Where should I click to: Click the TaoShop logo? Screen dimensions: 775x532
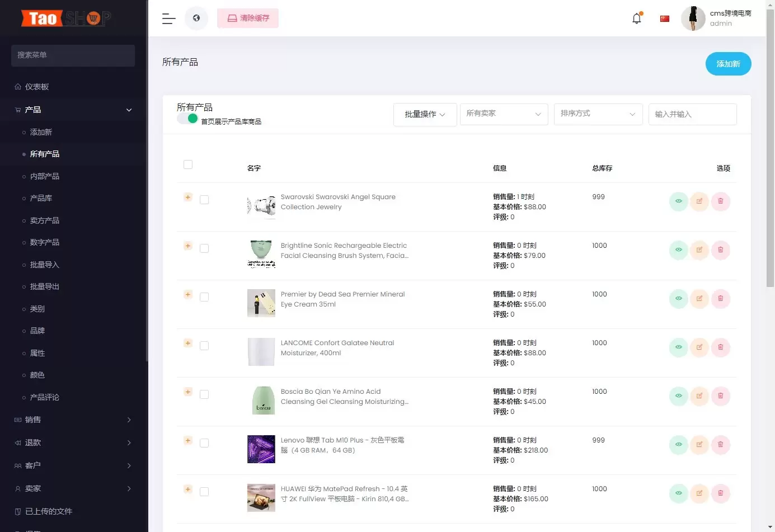pyautogui.click(x=66, y=18)
